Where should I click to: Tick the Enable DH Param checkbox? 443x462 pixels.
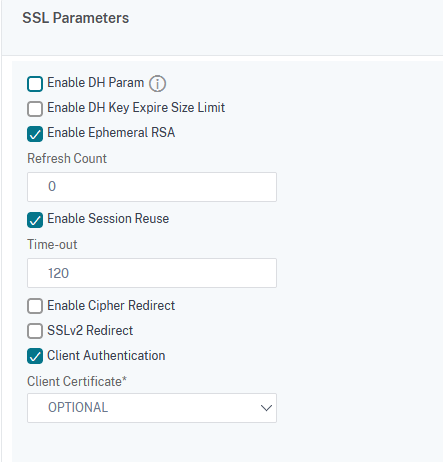pyautogui.click(x=35, y=84)
